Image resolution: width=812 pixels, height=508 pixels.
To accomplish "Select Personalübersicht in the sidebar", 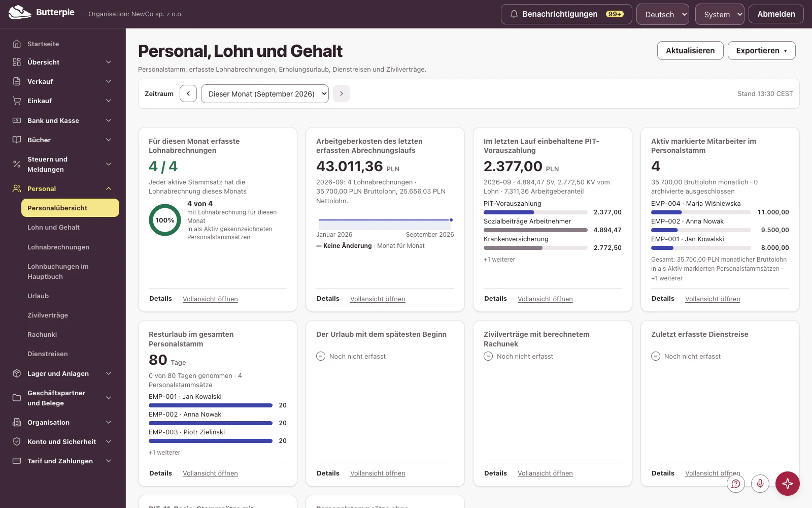I will tap(70, 208).
